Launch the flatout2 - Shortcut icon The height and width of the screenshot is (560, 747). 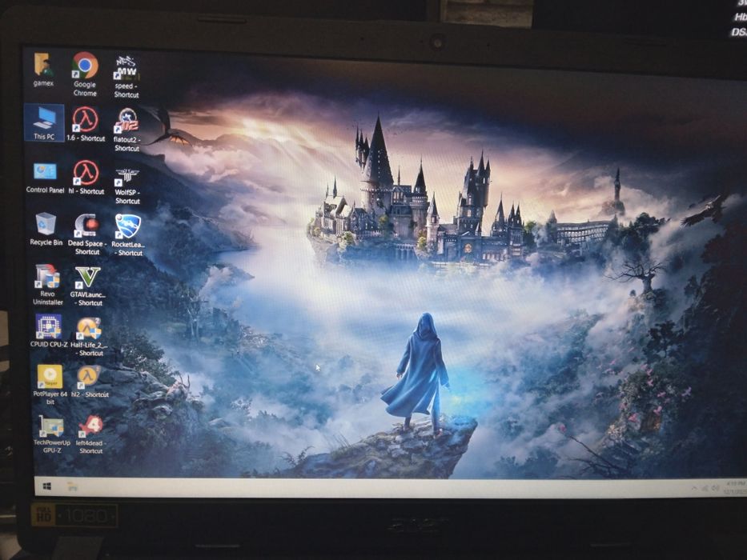(x=127, y=130)
